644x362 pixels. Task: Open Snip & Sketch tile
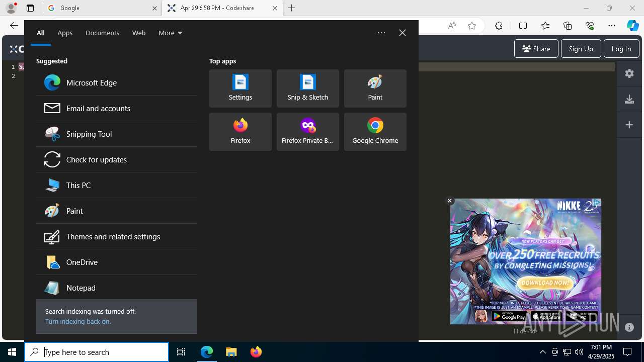(x=308, y=88)
